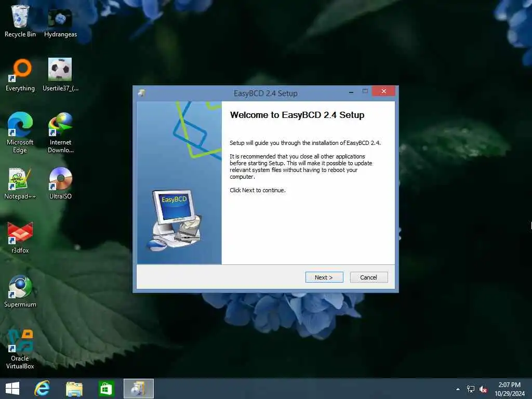Viewport: 532px width, 399px height.
Task: Click the EasyBCD computer illustration
Action: pos(175,220)
